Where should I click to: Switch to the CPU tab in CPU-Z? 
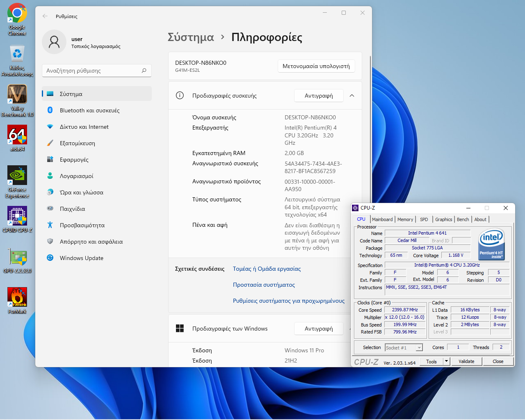(x=361, y=219)
